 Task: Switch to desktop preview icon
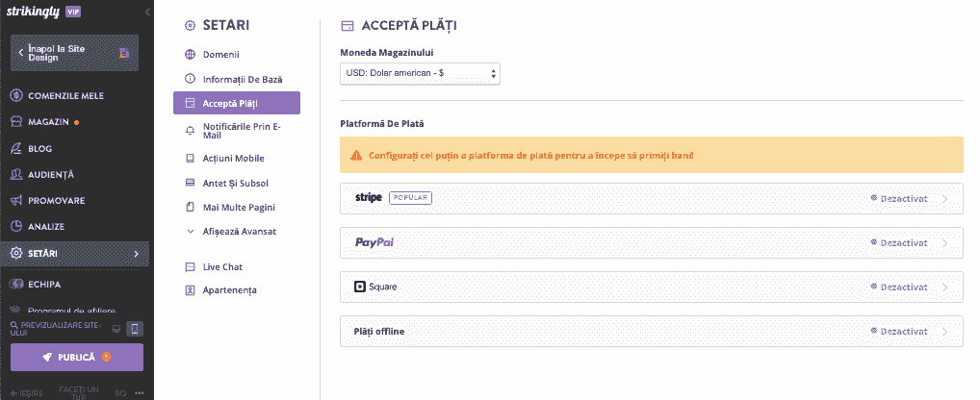click(x=116, y=329)
